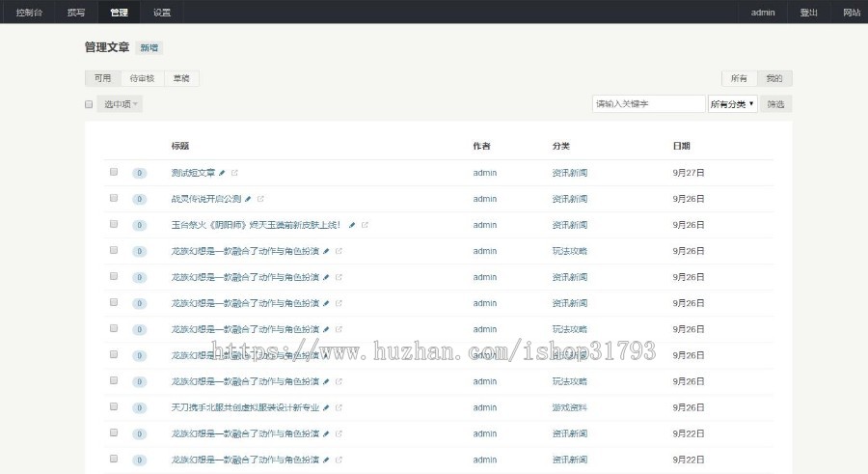
Task: Click external link icon for the 阴阳师 article
Action: click(365, 225)
